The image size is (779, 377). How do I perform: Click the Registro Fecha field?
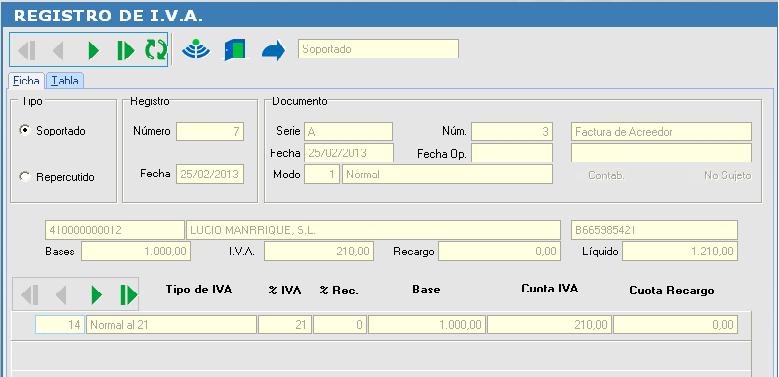210,174
